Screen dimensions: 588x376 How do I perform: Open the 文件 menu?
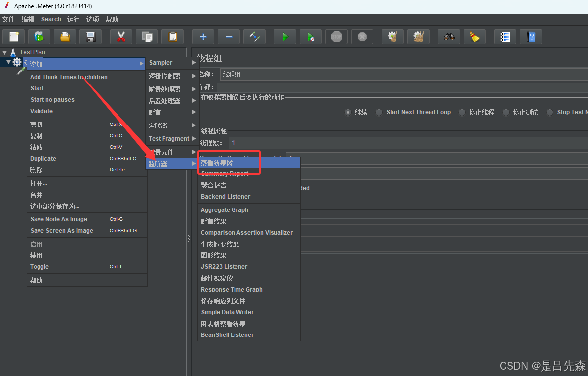pos(8,19)
